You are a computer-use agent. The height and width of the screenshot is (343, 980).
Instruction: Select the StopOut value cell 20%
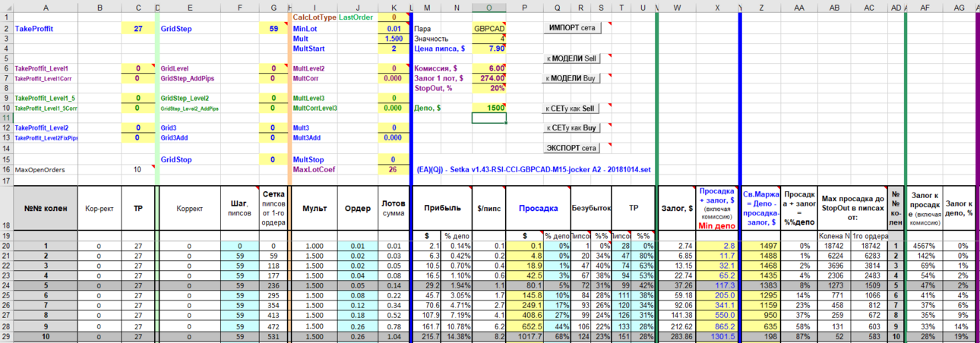point(488,88)
